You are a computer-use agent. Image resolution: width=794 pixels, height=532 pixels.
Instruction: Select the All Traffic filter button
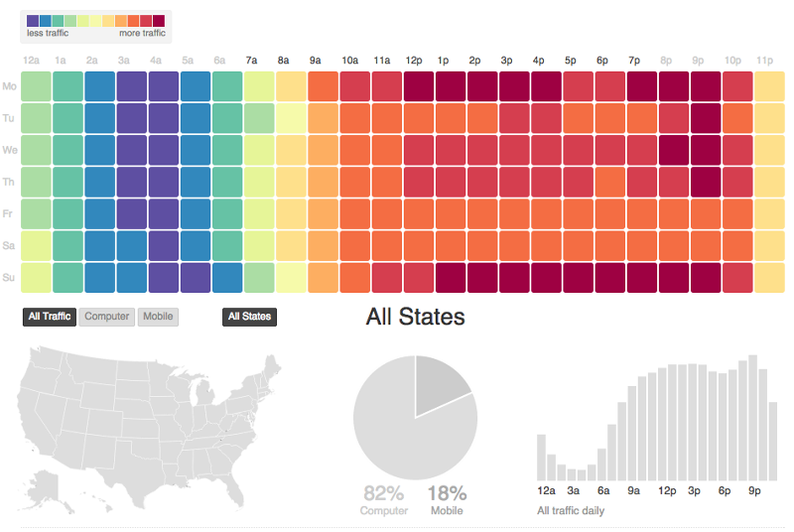[49, 317]
